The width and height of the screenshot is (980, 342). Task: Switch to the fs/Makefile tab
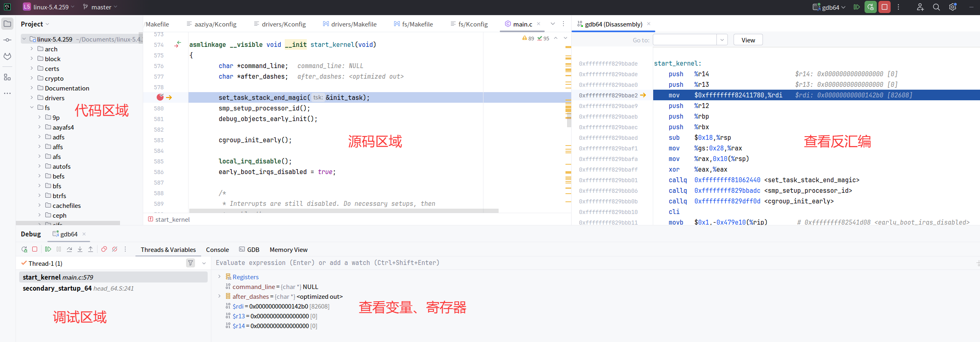[x=413, y=24]
